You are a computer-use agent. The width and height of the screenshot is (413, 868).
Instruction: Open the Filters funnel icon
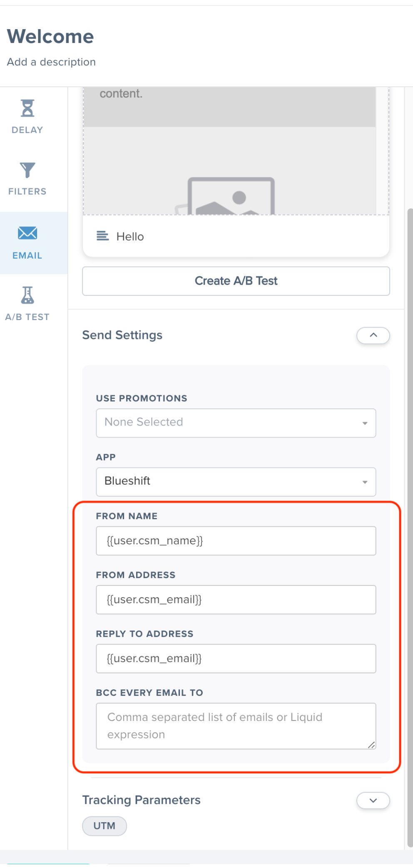(27, 170)
